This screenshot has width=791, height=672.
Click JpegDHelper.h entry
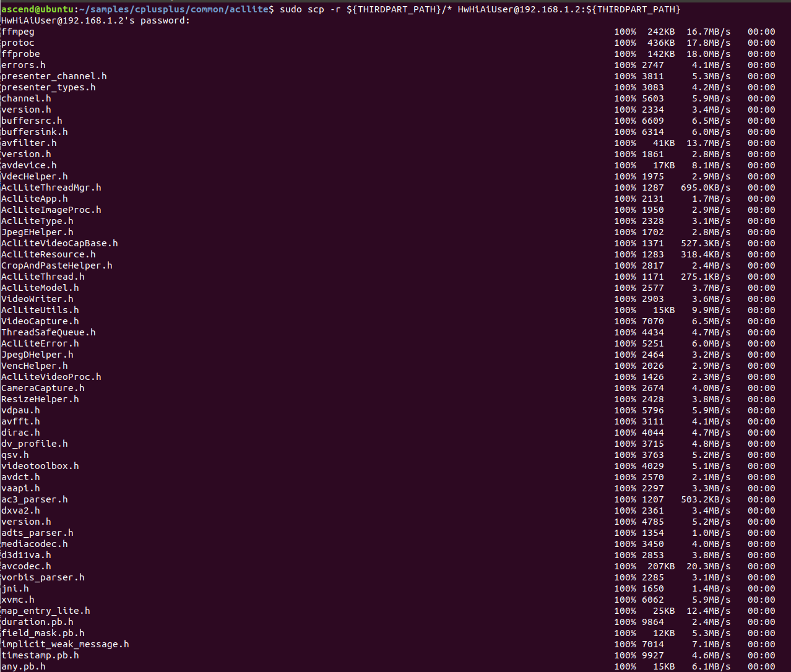click(x=37, y=355)
